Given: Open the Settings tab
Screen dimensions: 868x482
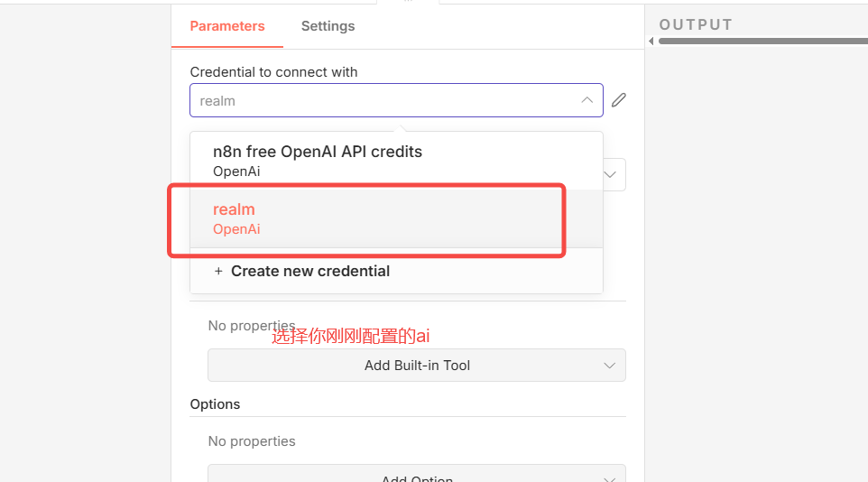Looking at the screenshot, I should (x=328, y=26).
